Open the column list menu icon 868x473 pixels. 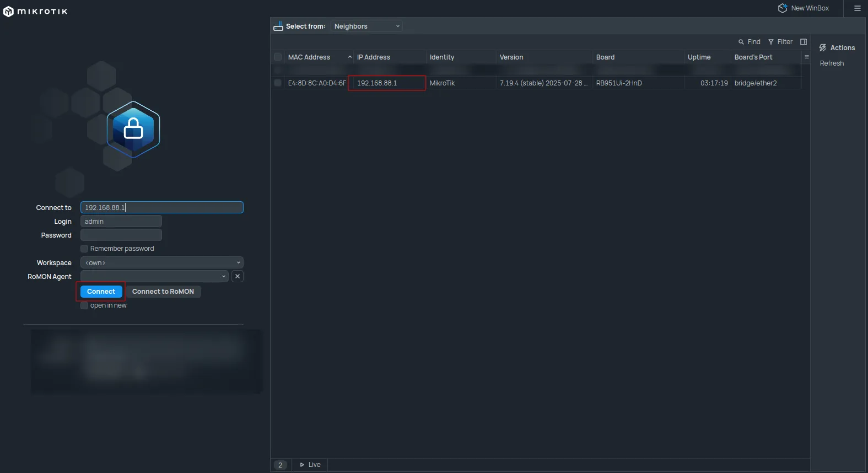(x=807, y=57)
